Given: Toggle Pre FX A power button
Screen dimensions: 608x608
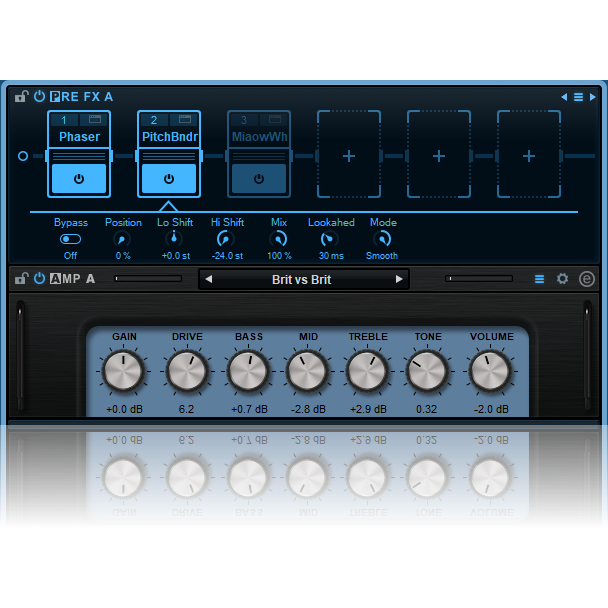Looking at the screenshot, I should point(40,96).
